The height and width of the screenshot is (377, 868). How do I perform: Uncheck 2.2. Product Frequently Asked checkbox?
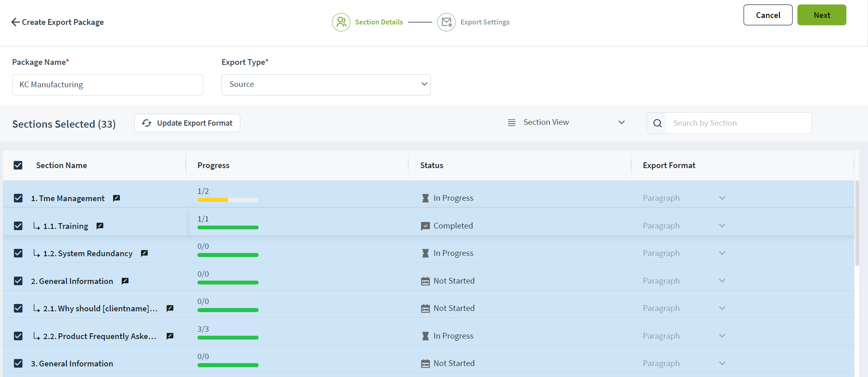18,336
